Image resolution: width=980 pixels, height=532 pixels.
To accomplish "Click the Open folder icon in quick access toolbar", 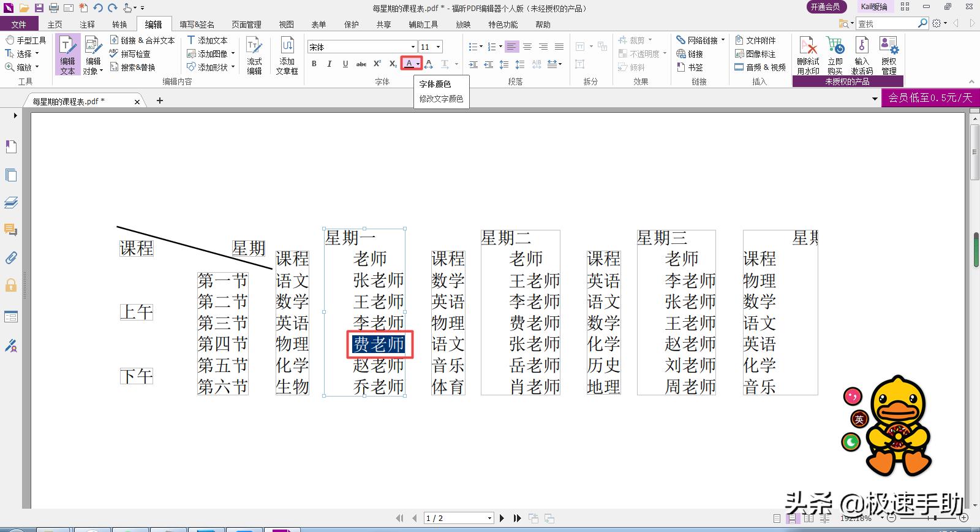I will coord(24,8).
